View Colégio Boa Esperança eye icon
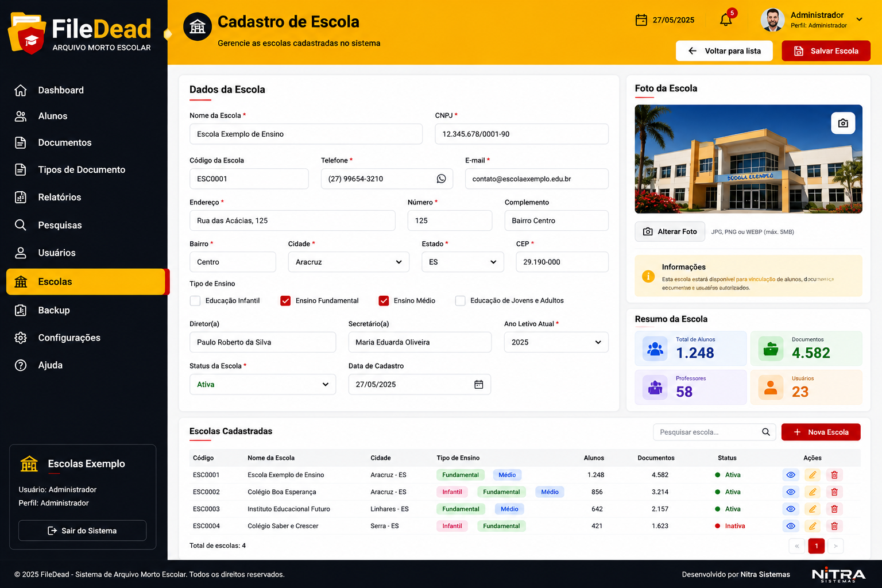The height and width of the screenshot is (588, 882). pyautogui.click(x=791, y=492)
